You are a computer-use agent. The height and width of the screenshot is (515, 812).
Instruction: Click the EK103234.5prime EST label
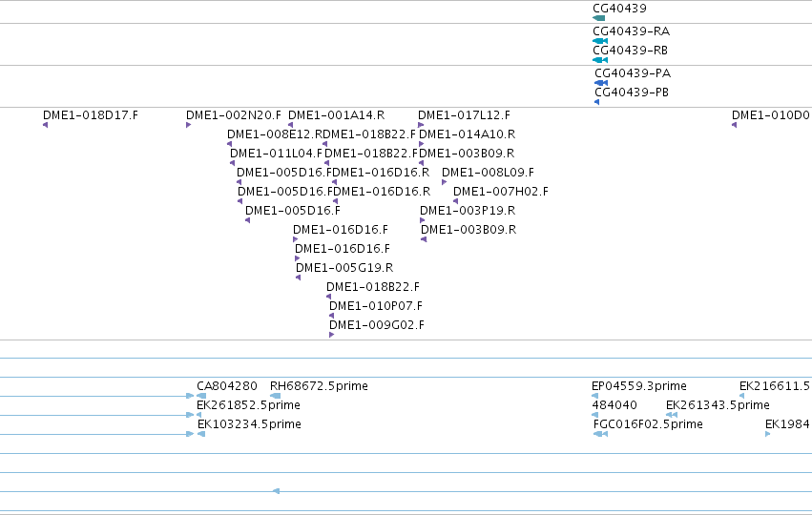pyautogui.click(x=249, y=424)
